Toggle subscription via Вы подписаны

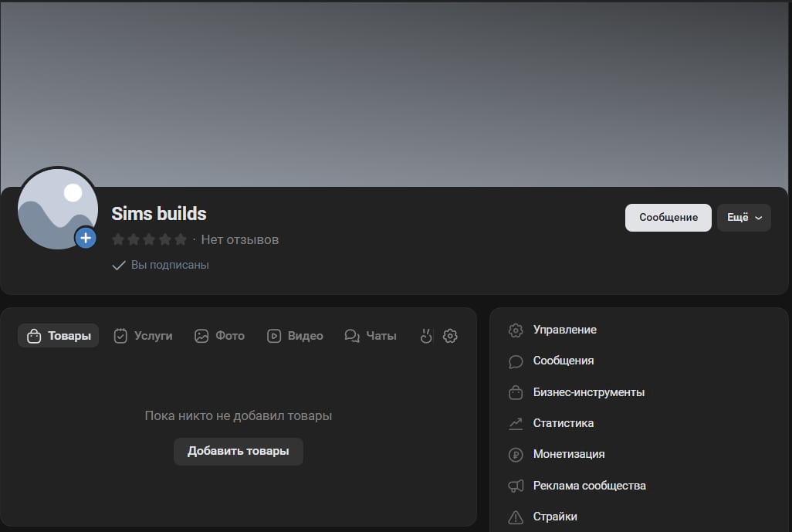pos(161,265)
